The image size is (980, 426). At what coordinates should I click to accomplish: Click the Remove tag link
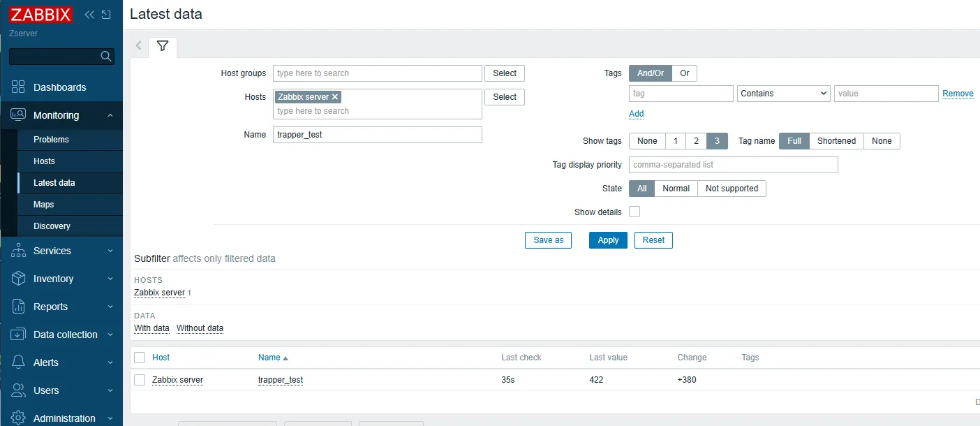tap(958, 94)
